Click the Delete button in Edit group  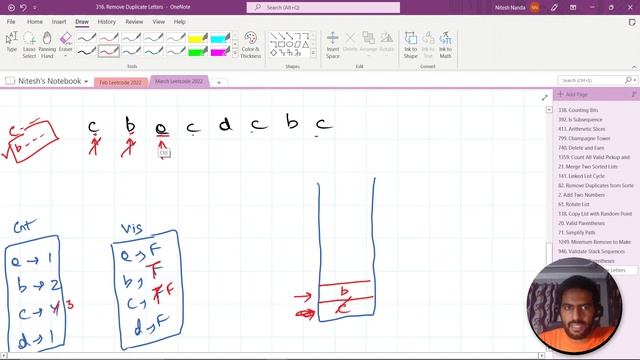click(x=350, y=42)
